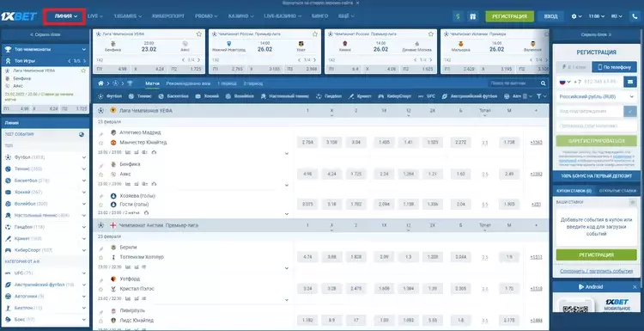Click the ВХОД login button

click(550, 16)
